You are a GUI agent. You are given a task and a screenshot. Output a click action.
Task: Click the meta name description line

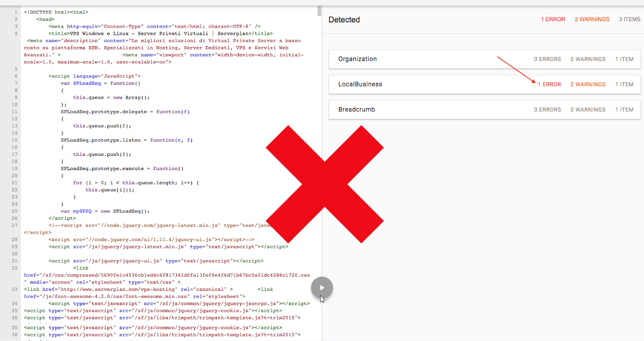pyautogui.click(x=164, y=41)
